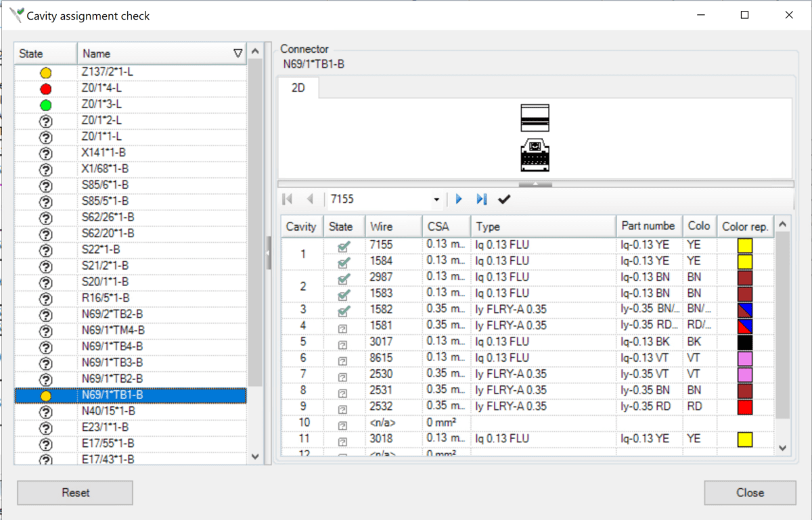This screenshot has height=520, width=812.
Task: Click the checkmark confirm icon in the wire toolbar
Action: (503, 199)
